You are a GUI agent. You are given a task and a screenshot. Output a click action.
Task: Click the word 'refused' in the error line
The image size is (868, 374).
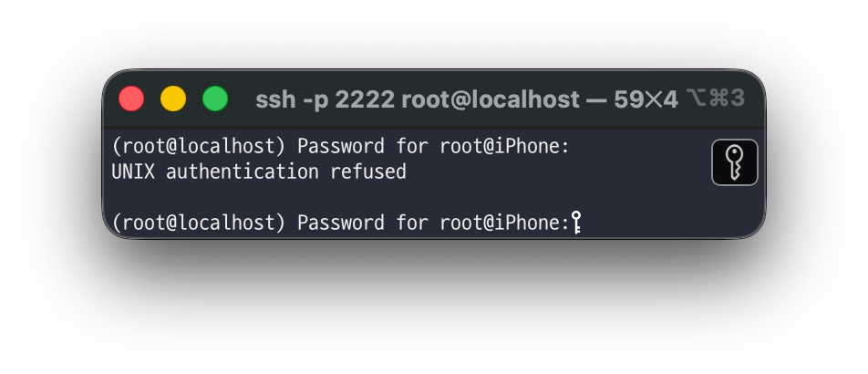368,171
